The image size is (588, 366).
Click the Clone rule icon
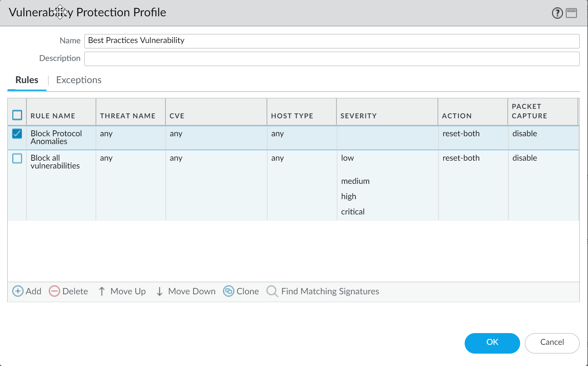(228, 291)
